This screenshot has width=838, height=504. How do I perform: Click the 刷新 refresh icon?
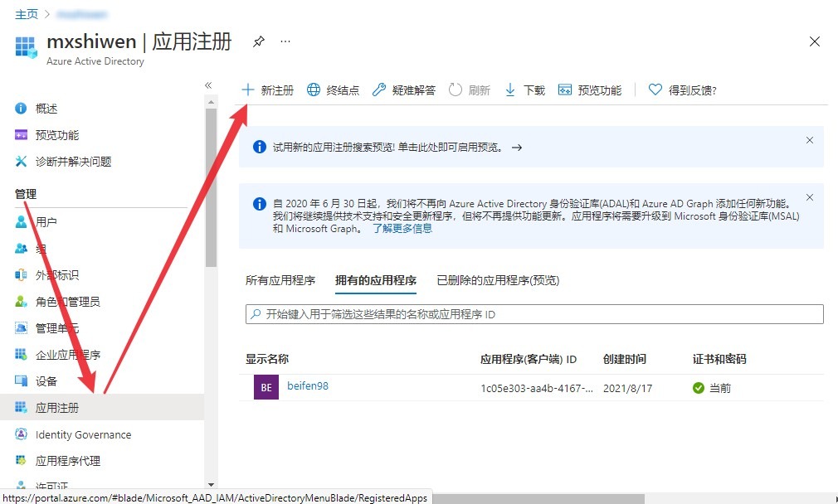tap(456, 90)
